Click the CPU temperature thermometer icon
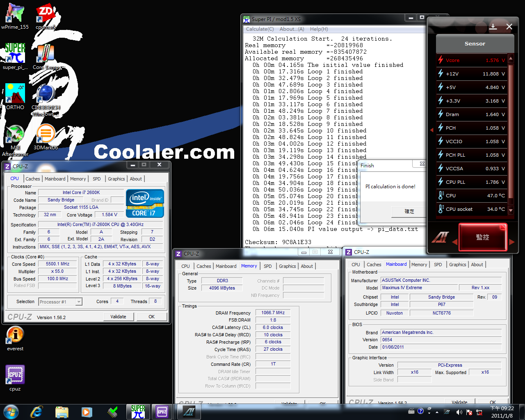 click(441, 195)
